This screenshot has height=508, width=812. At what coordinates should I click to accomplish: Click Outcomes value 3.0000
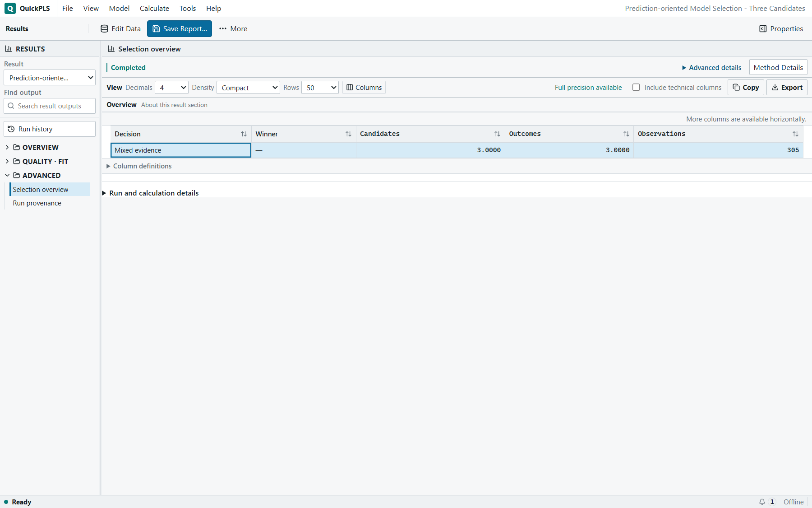618,150
